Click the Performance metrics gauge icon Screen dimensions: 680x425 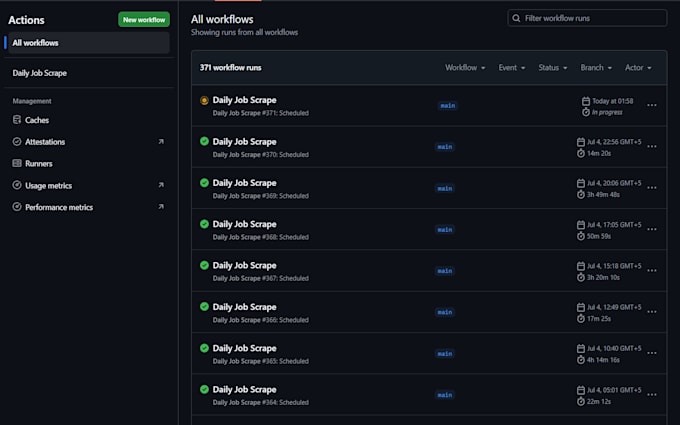click(17, 207)
